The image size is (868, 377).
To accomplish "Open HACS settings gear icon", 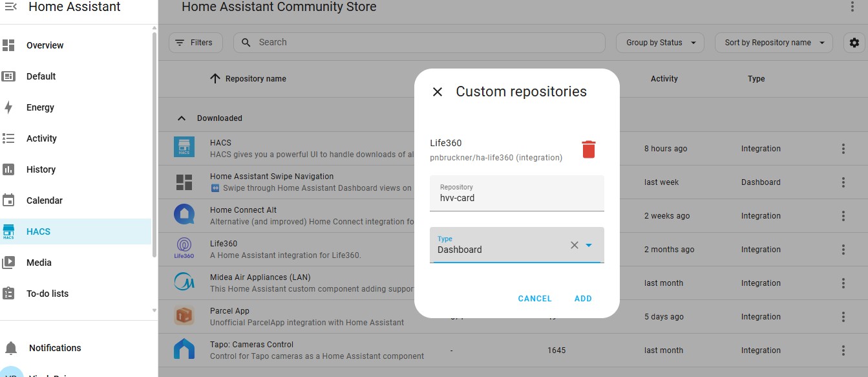I will pyautogui.click(x=854, y=43).
